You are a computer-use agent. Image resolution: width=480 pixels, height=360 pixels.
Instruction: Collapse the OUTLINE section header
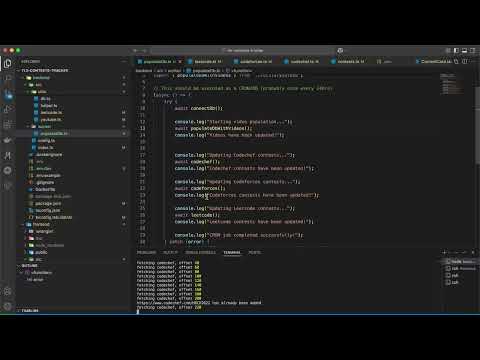tap(29, 266)
